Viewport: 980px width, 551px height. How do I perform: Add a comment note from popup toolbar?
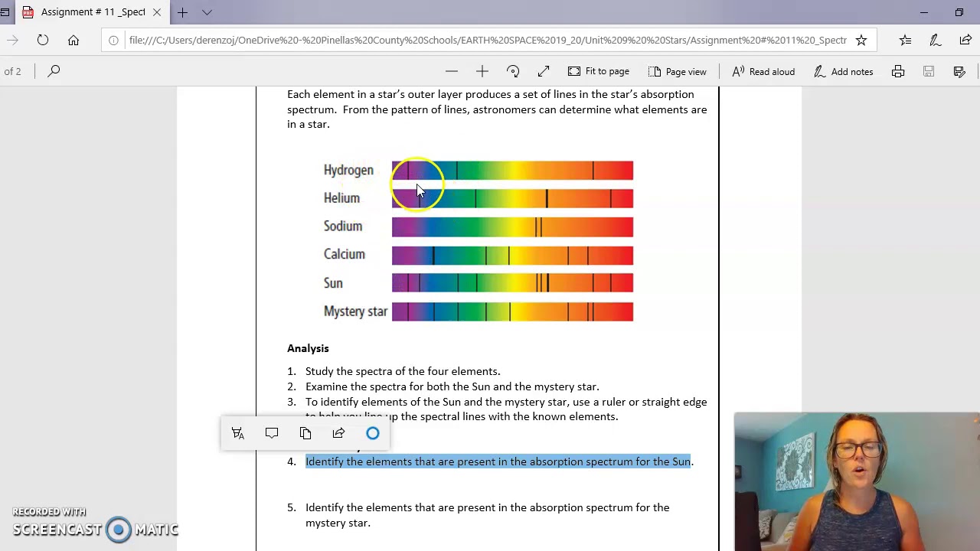(272, 433)
